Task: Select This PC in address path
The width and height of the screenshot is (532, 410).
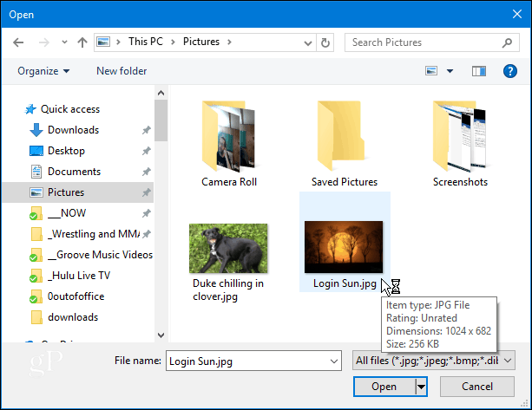Action: [146, 42]
